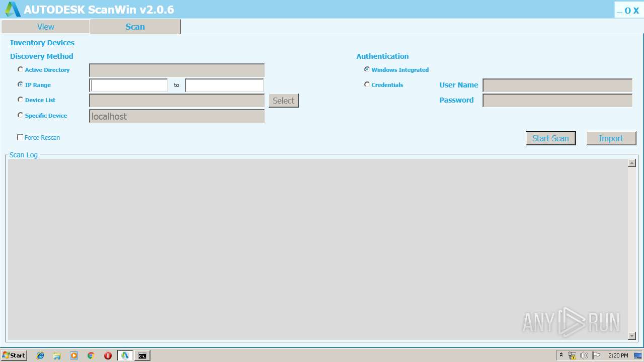Launch Windows Media Player from taskbar
644x362 pixels.
74,355
